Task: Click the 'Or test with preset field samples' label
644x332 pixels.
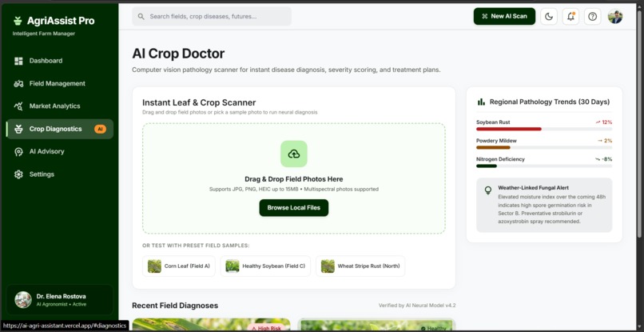Action: tap(196, 246)
